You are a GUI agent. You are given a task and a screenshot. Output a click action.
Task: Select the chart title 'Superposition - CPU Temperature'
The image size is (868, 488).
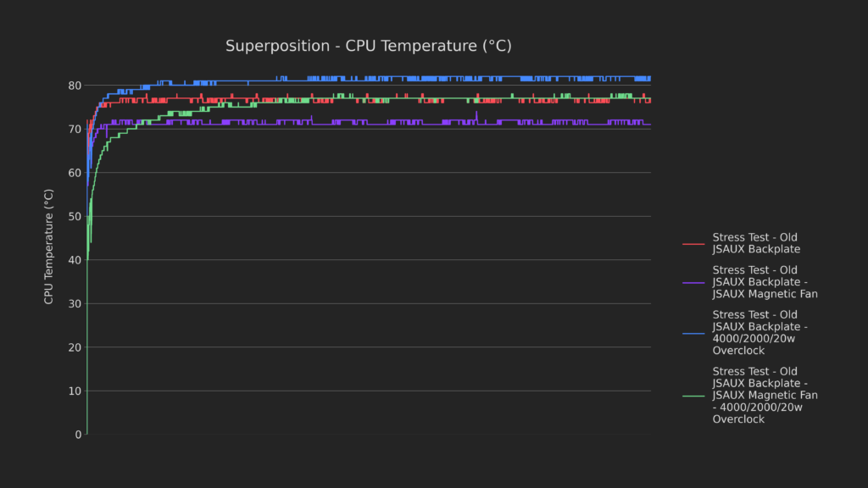pos(368,46)
